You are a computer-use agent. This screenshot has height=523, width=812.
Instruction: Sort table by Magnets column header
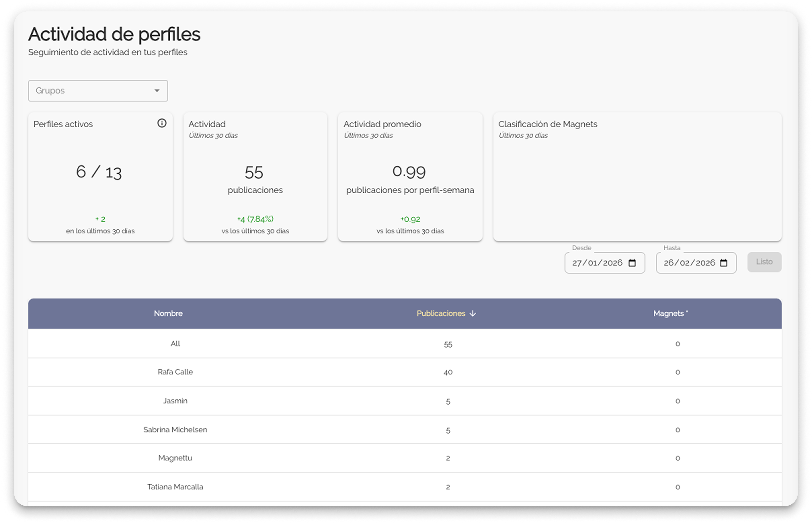click(x=668, y=313)
